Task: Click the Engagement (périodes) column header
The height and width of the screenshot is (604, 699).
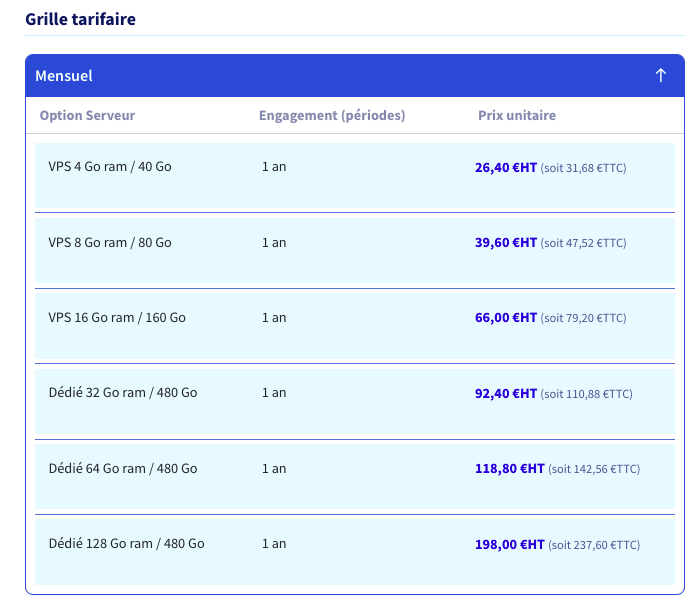Action: [332, 115]
